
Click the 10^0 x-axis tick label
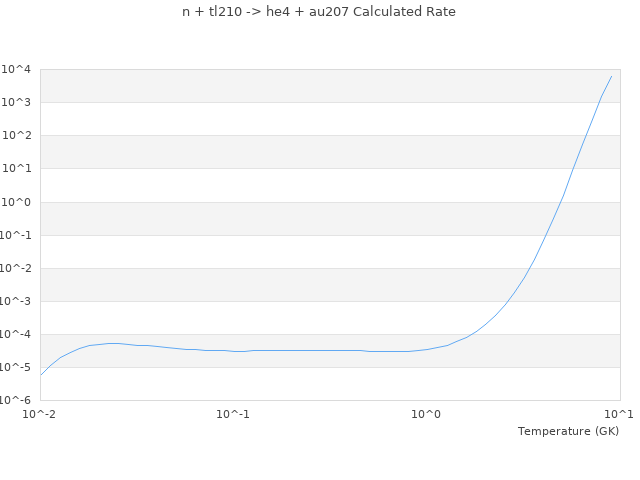(x=427, y=414)
